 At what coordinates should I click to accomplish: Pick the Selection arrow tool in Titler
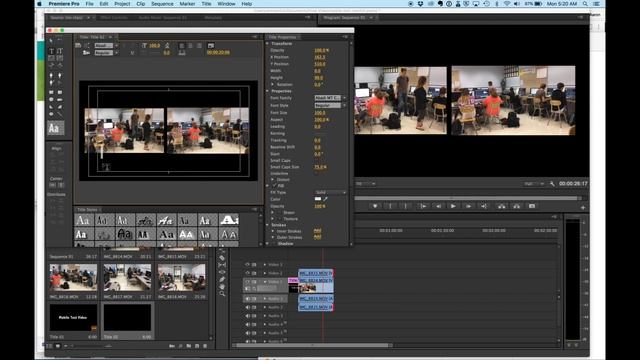[51, 41]
